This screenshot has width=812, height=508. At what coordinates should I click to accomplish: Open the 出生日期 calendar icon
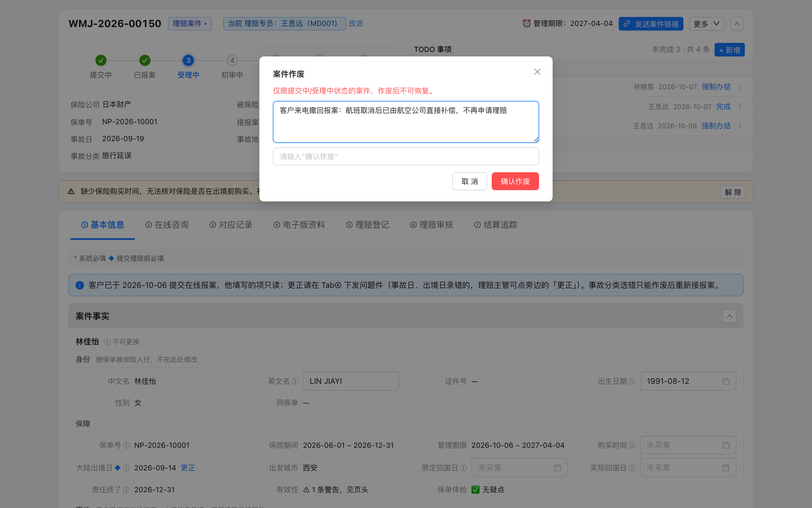click(726, 382)
